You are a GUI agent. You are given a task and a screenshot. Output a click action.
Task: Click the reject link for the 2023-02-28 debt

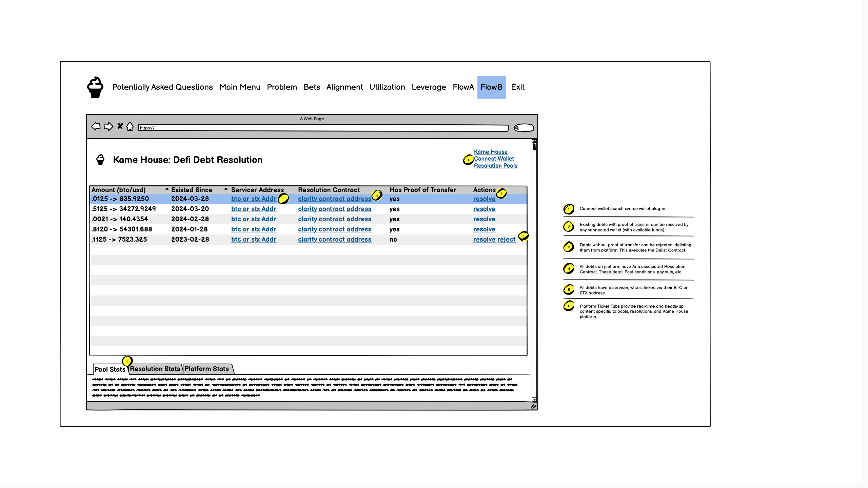(x=506, y=240)
